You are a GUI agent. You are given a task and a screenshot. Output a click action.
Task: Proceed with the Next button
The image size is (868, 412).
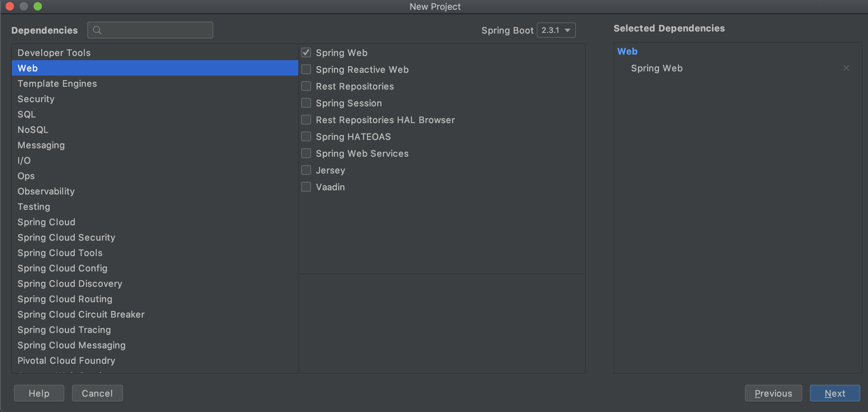[x=835, y=393]
